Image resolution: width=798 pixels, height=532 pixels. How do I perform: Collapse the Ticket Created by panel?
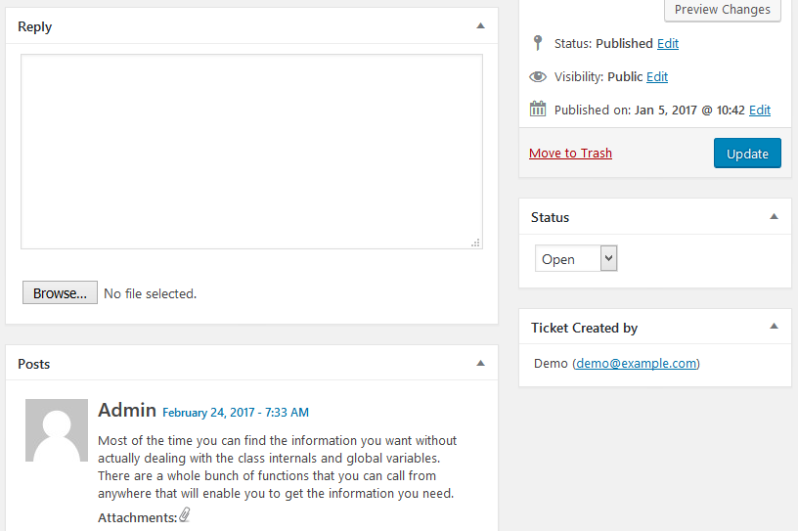pyautogui.click(x=774, y=327)
